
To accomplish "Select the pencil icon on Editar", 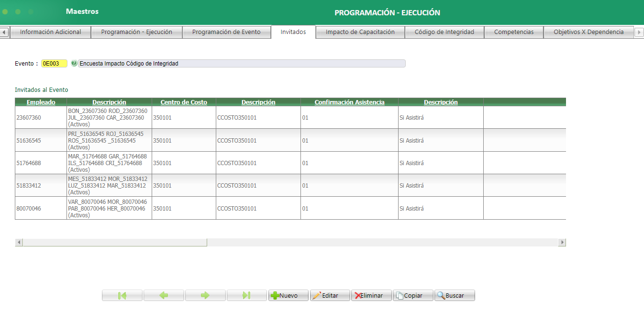I will coord(317,295).
